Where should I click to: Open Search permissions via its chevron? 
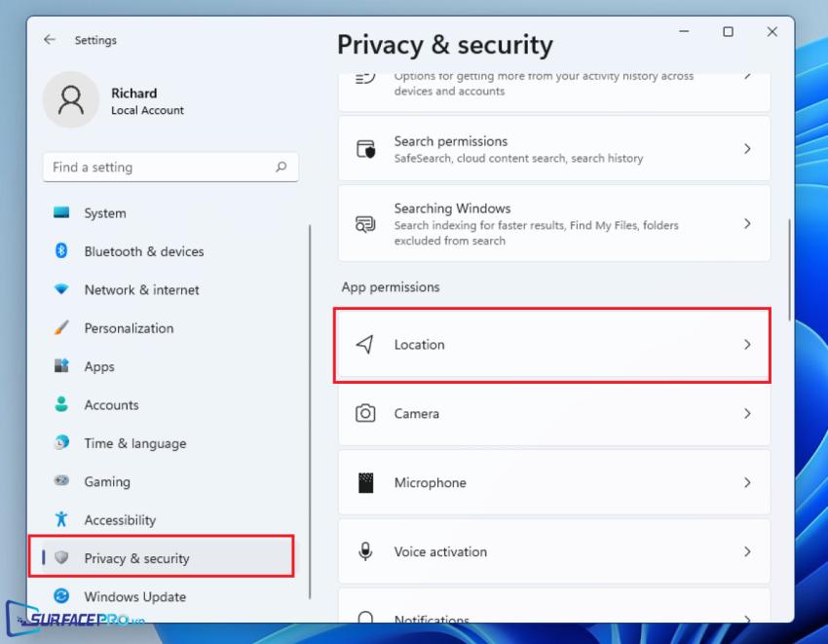(x=748, y=147)
